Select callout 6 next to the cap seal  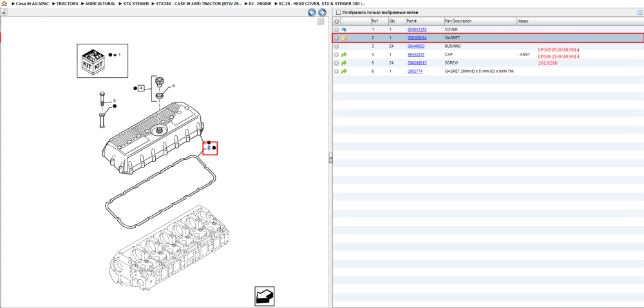coord(173,86)
